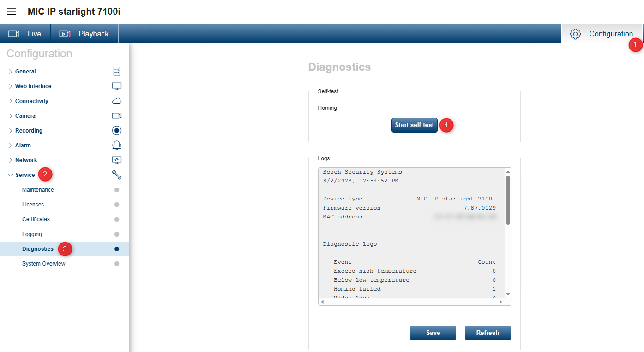Click the Configuration gear icon
Image resolution: width=644 pixels, height=352 pixels.
point(575,34)
